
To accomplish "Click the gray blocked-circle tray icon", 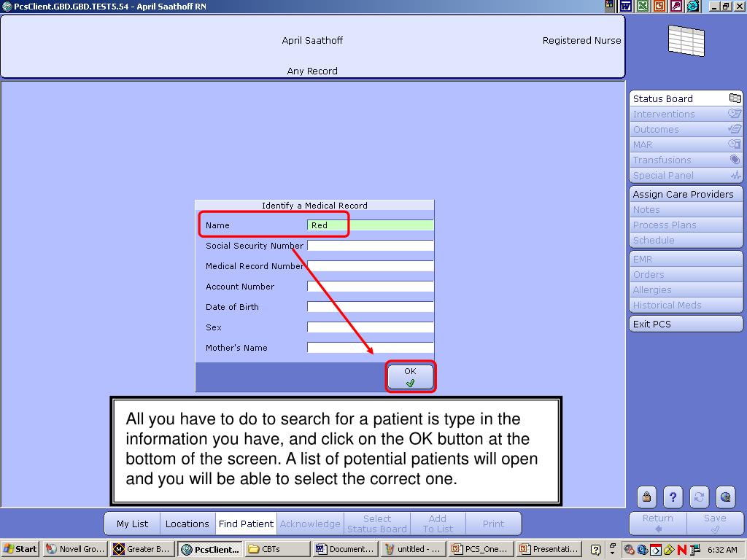I will (629, 550).
